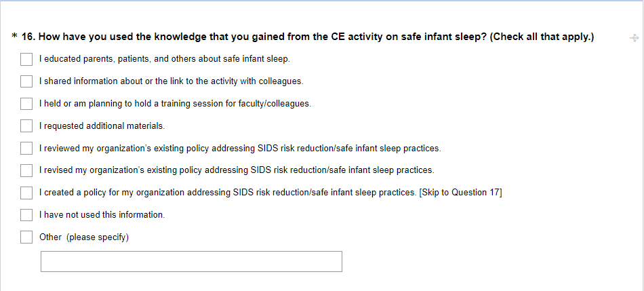Click the 'I have not used this information.' label text
Viewport: 644px width, 291px height.
[102, 215]
